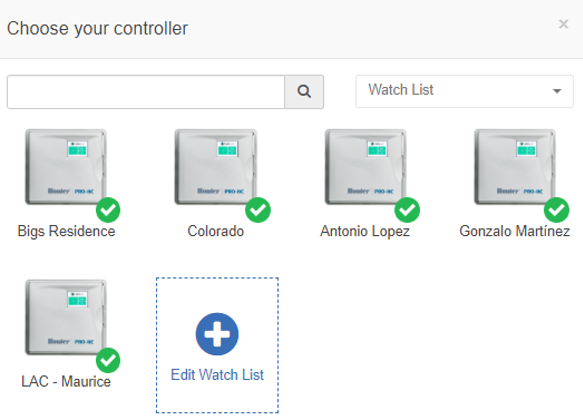
Task: Click the Bigs Residence name label
Action: coord(66,231)
